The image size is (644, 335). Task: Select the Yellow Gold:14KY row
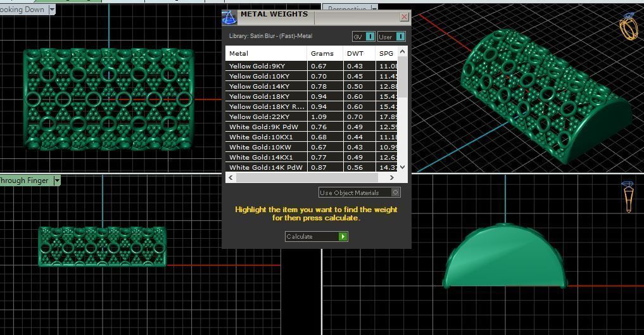click(312, 86)
